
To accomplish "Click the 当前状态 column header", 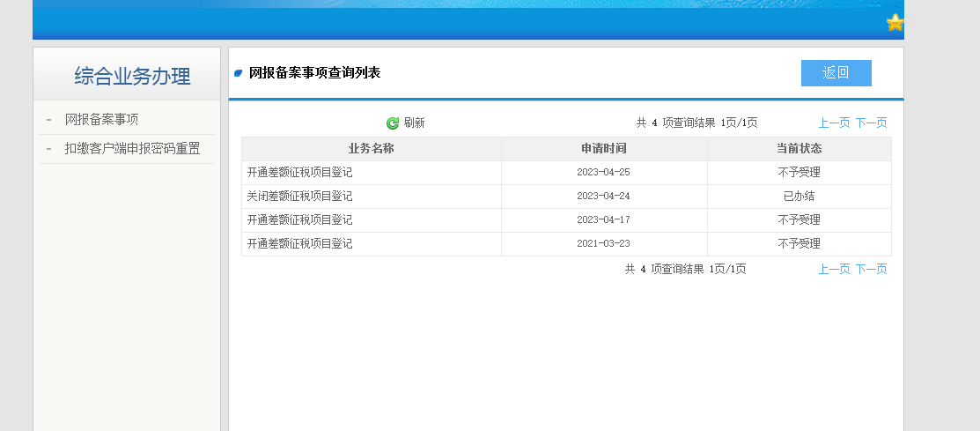I will point(799,149).
